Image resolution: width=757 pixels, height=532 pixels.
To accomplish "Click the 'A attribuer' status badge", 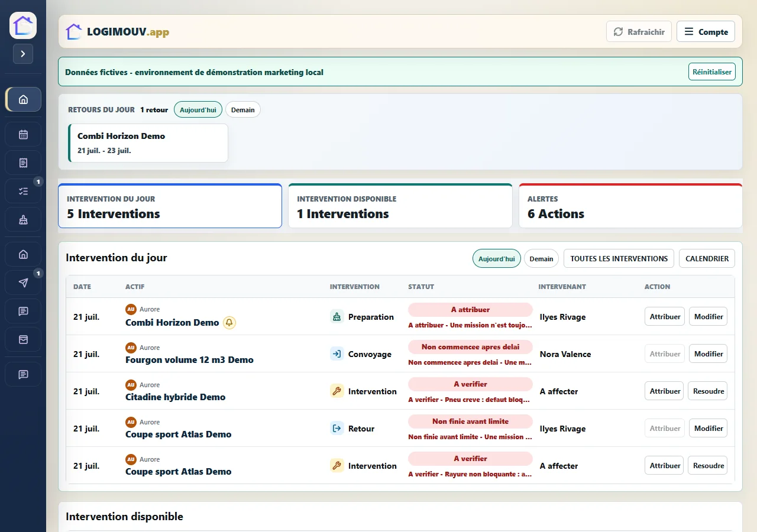I will coord(471,310).
